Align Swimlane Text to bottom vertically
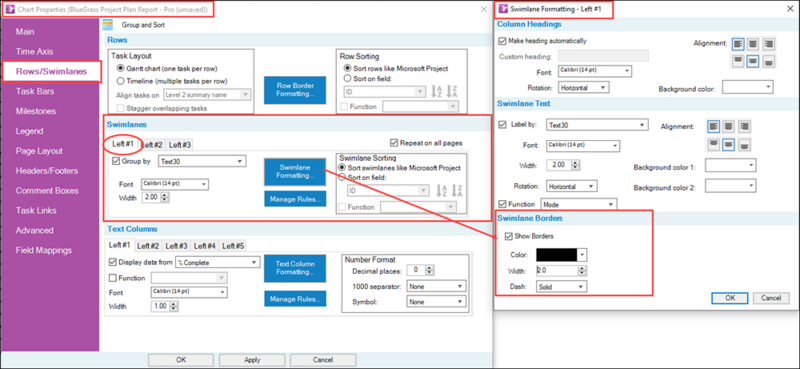Screen dimensions: 800x369 (744, 145)
